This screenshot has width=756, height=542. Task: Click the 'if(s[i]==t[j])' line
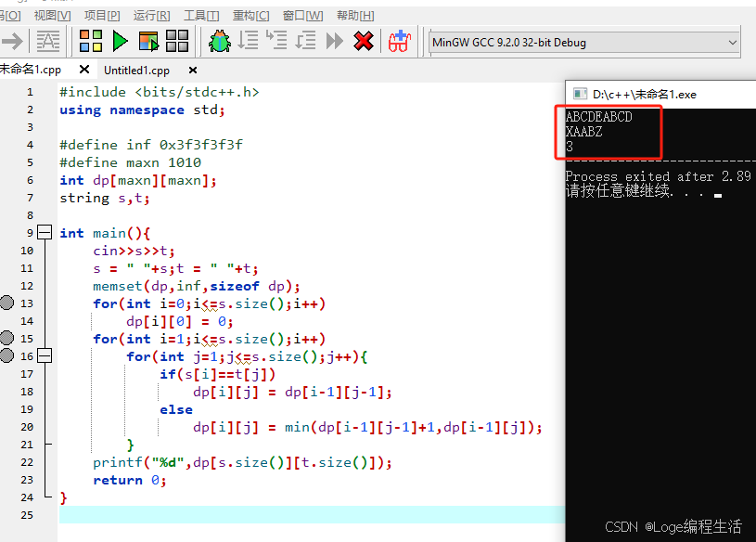217,374
